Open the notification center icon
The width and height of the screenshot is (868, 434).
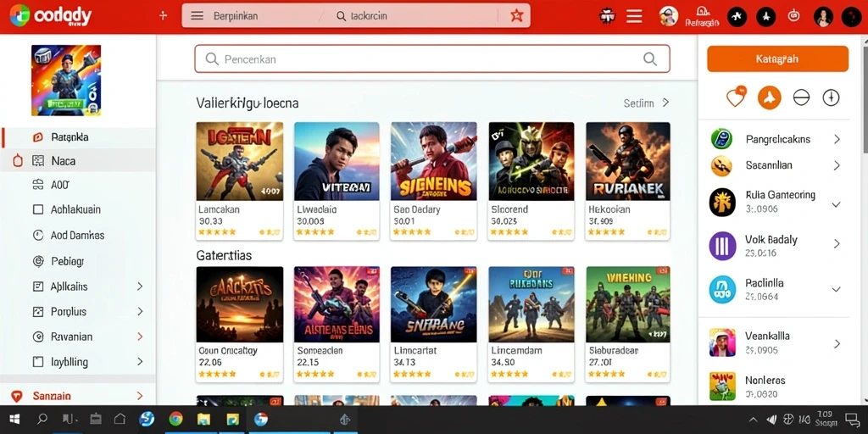853,419
